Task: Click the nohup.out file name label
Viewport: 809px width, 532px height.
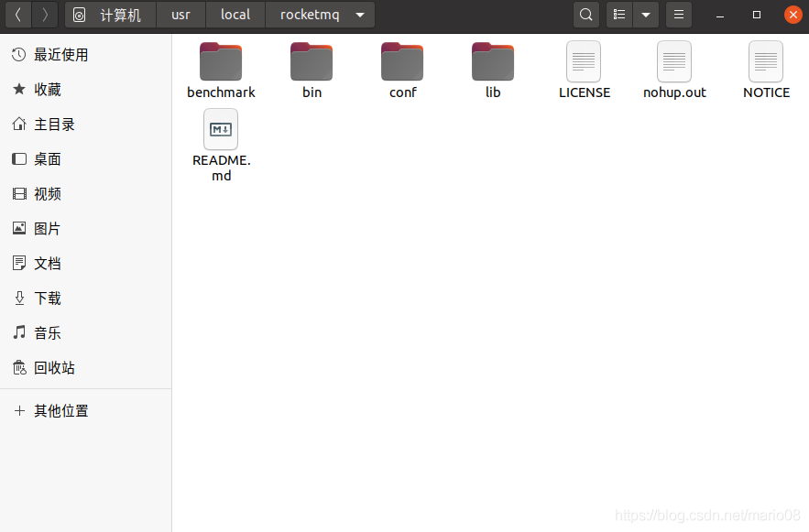Action: pyautogui.click(x=674, y=92)
